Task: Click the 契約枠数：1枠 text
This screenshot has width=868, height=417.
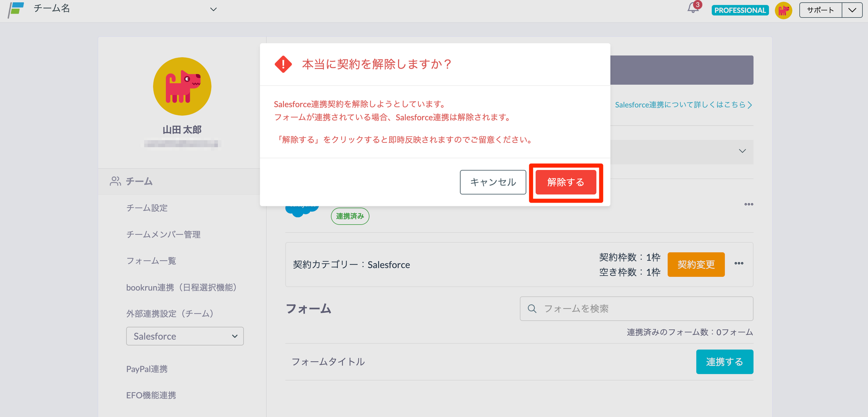Action: [630, 257]
